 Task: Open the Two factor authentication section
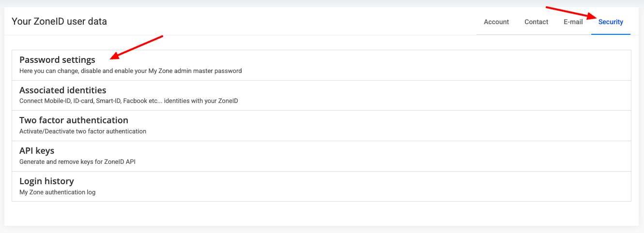click(x=74, y=120)
